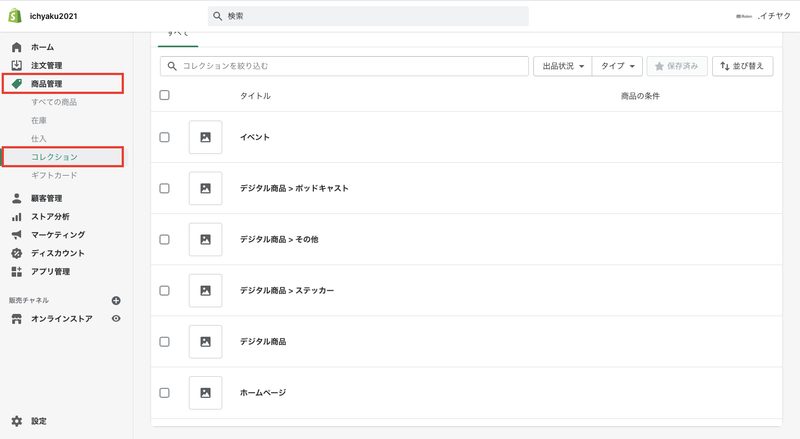Open アプリ管理 in sidebar
800x439 pixels.
tap(50, 272)
